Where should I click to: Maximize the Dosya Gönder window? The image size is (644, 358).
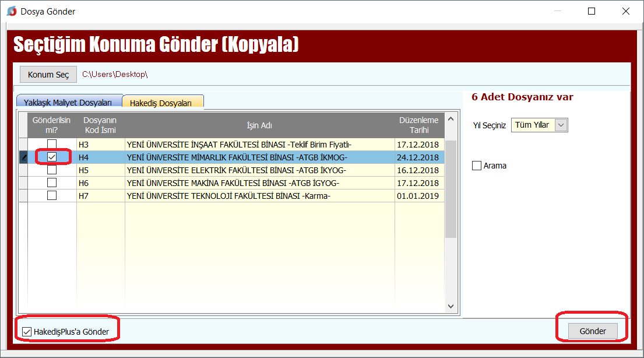[x=592, y=11]
